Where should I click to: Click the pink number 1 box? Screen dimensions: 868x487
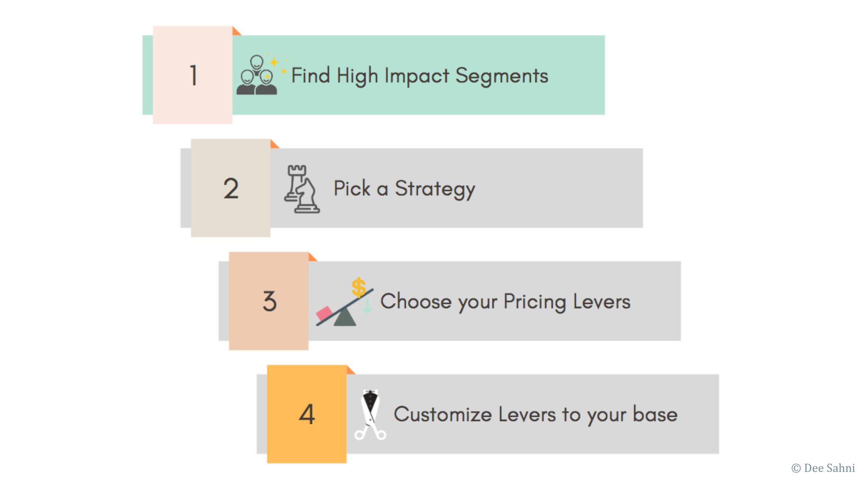(193, 75)
